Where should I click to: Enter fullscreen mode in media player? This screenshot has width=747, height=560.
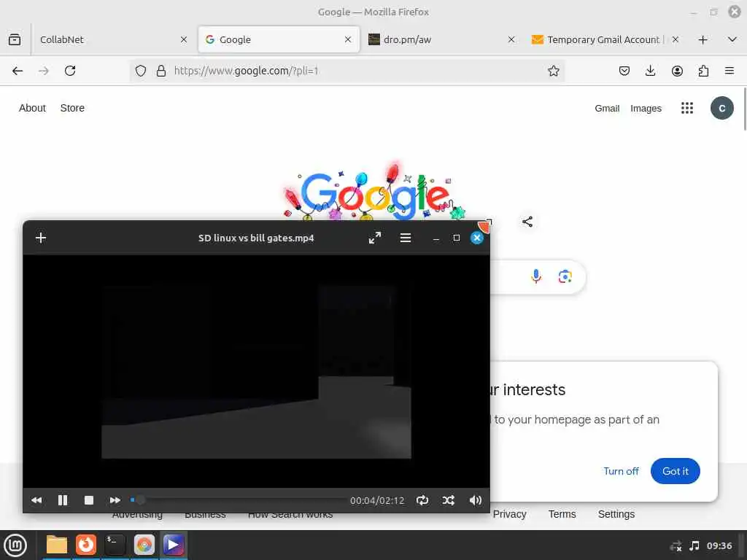point(375,238)
